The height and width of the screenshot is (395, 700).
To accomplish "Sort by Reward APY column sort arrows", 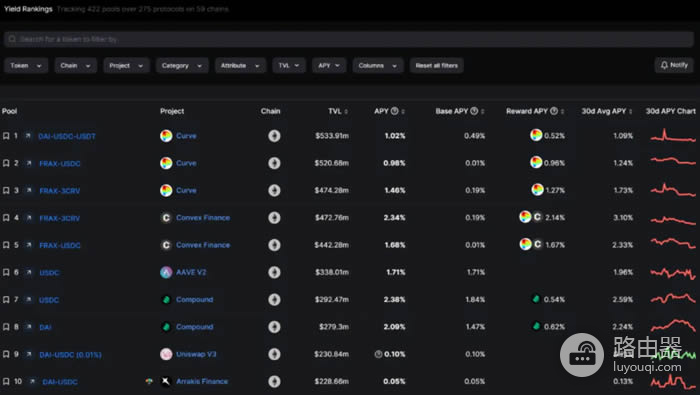I will [x=562, y=112].
